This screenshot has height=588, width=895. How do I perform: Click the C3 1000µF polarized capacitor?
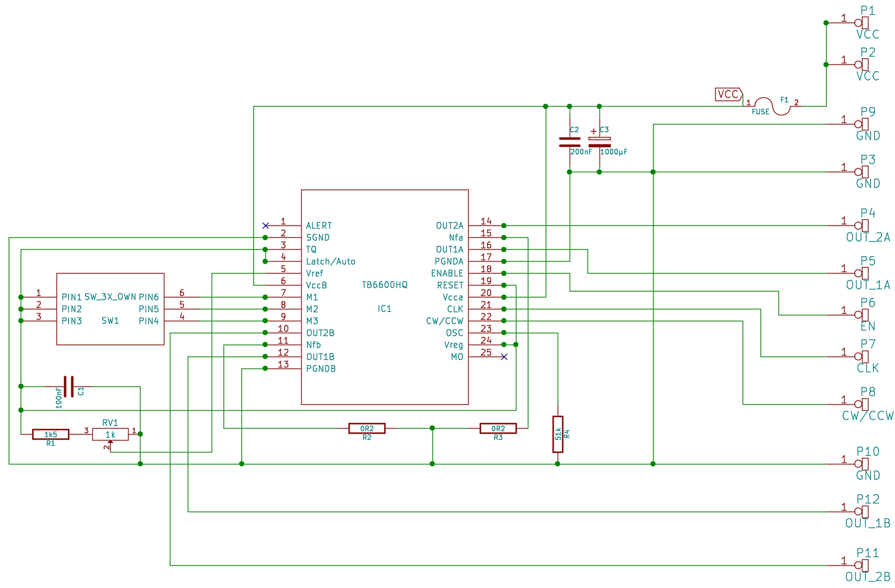599,142
